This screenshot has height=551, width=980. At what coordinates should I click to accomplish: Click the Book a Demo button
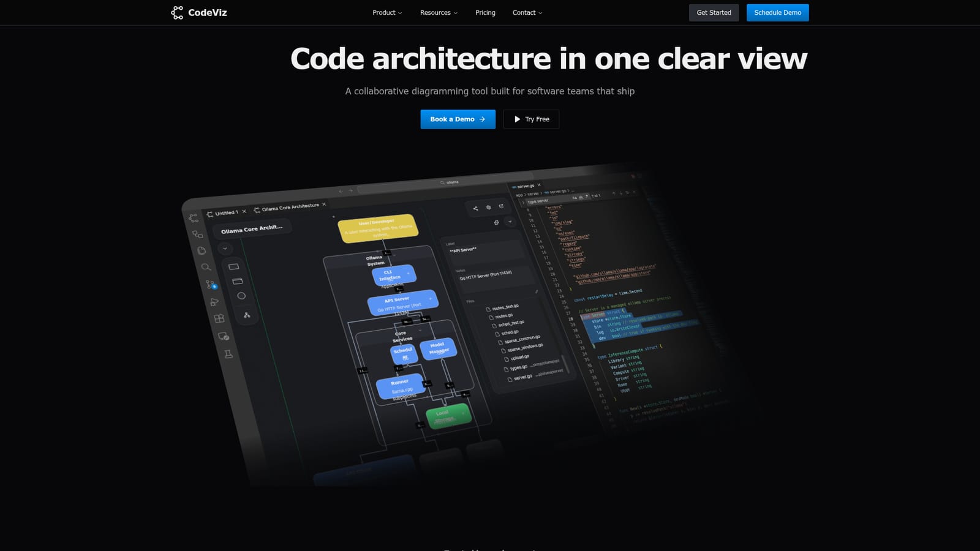458,119
